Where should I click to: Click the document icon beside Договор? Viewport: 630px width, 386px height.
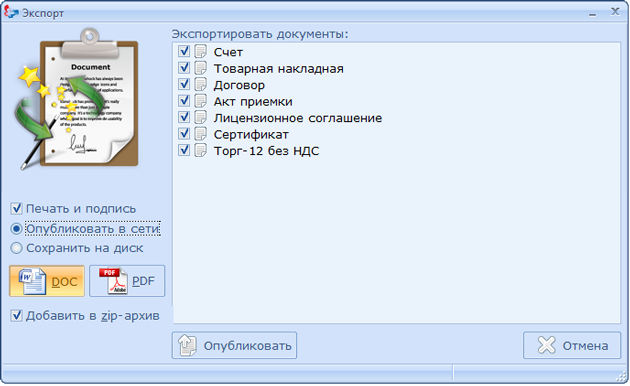(200, 84)
